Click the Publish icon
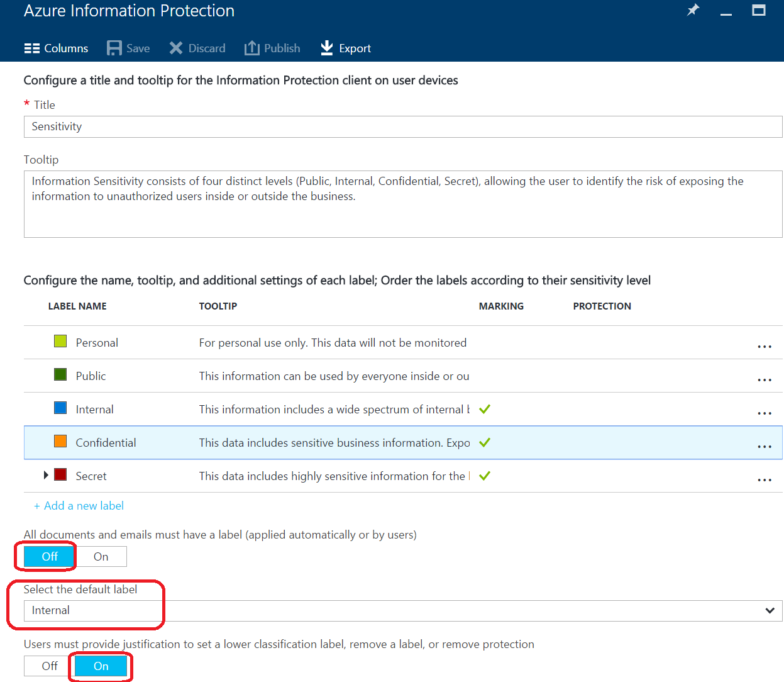The width and height of the screenshot is (784, 682). [251, 48]
